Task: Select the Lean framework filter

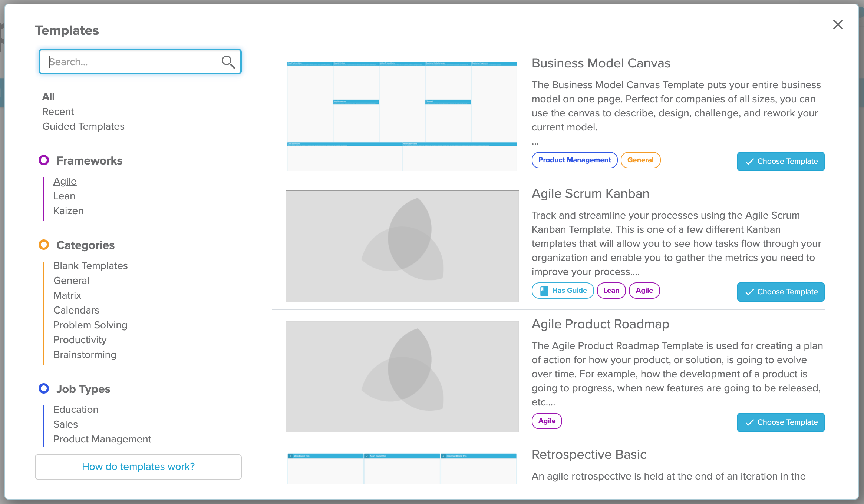Action: 64,196
